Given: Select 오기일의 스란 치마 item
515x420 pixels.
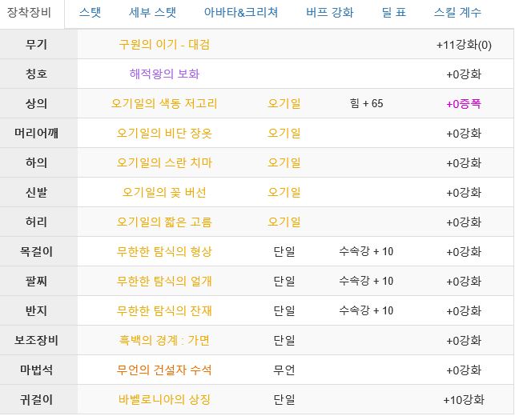Looking at the screenshot, I should pos(164,162).
